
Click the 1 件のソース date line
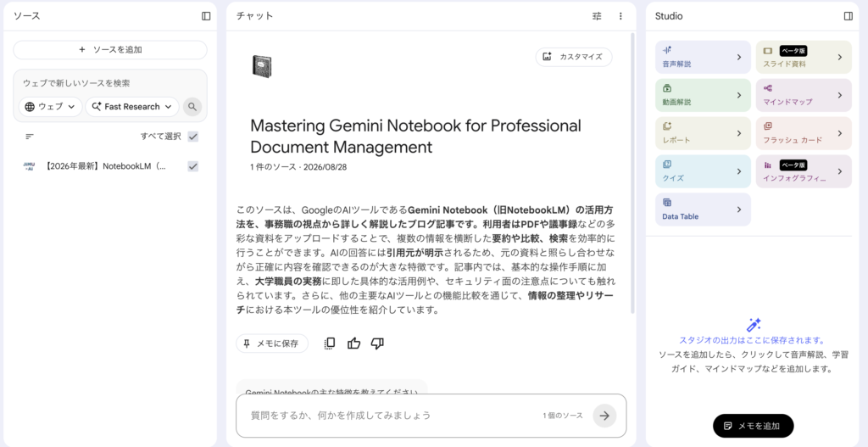[298, 167]
